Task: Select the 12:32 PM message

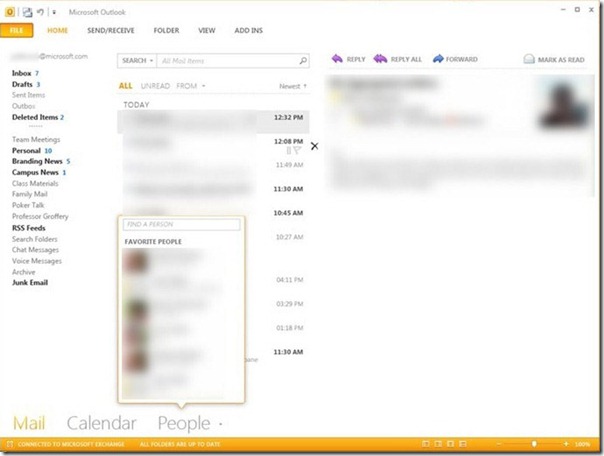Action: pos(213,121)
